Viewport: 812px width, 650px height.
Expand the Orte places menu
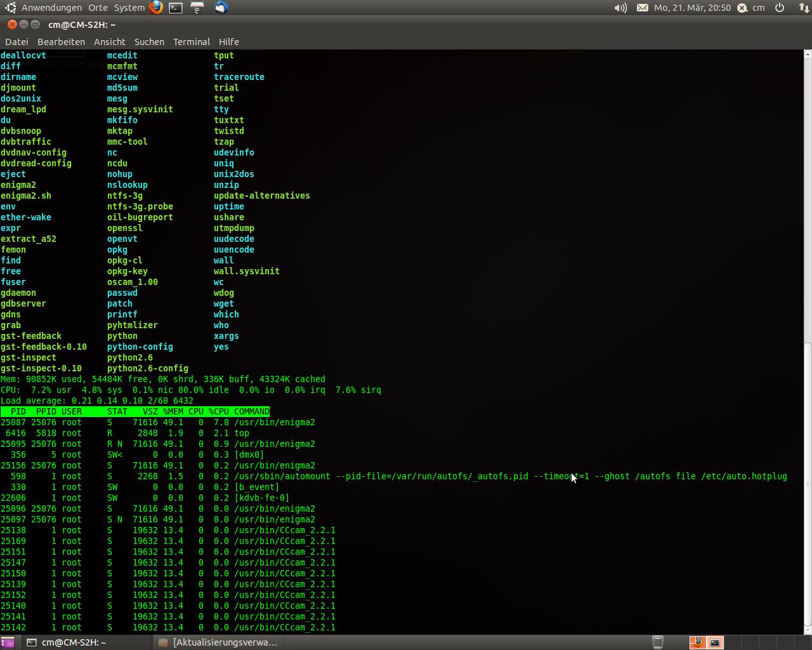pos(98,8)
